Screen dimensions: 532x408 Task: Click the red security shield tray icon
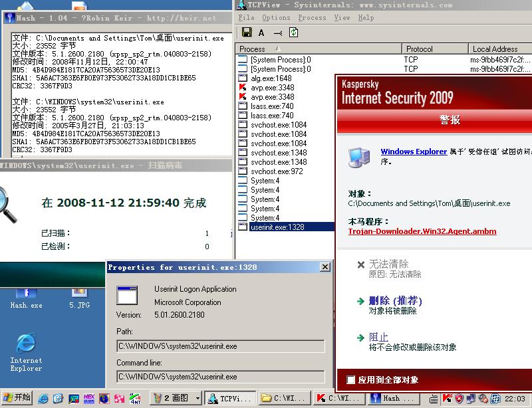click(x=459, y=399)
